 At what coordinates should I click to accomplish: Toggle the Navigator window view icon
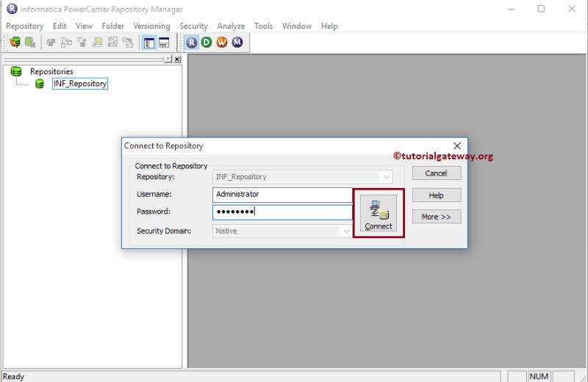(149, 43)
